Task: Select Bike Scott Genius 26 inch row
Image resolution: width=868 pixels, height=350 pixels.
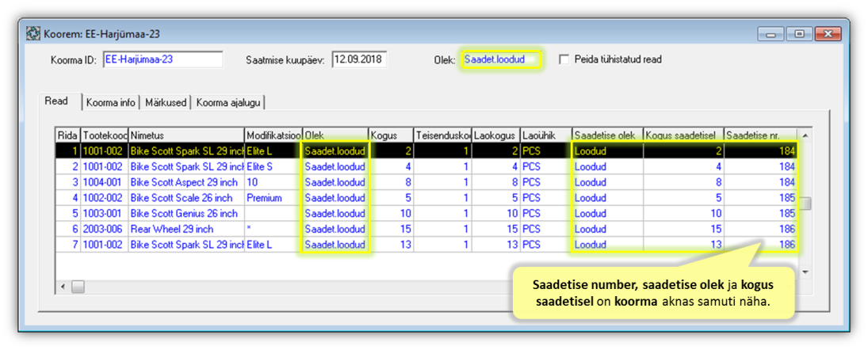Action: (426, 214)
